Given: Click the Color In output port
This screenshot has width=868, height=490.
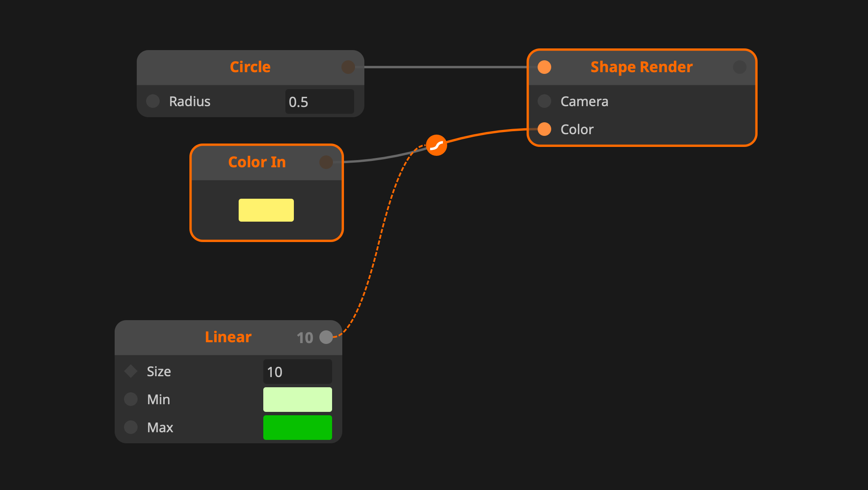Looking at the screenshot, I should coord(326,162).
